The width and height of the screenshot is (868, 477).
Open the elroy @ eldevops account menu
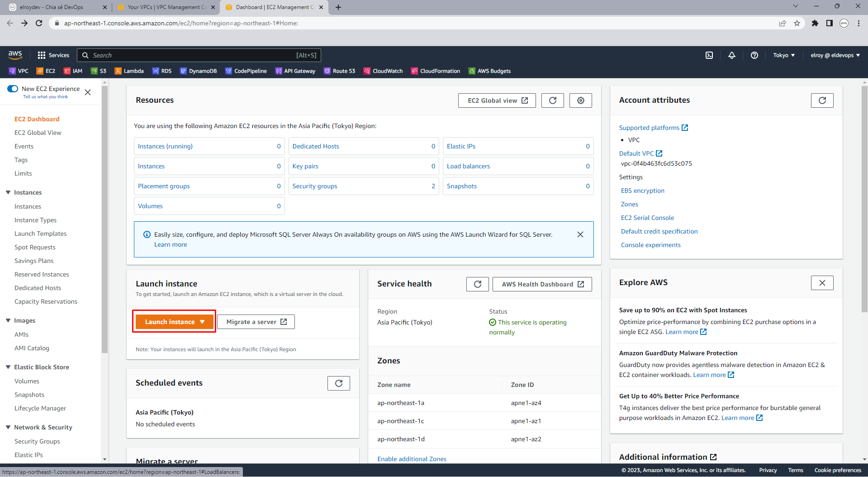click(835, 55)
